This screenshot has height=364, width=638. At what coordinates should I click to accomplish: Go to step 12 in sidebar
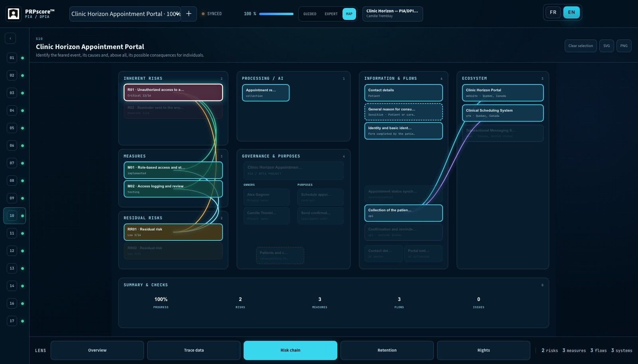tap(12, 251)
